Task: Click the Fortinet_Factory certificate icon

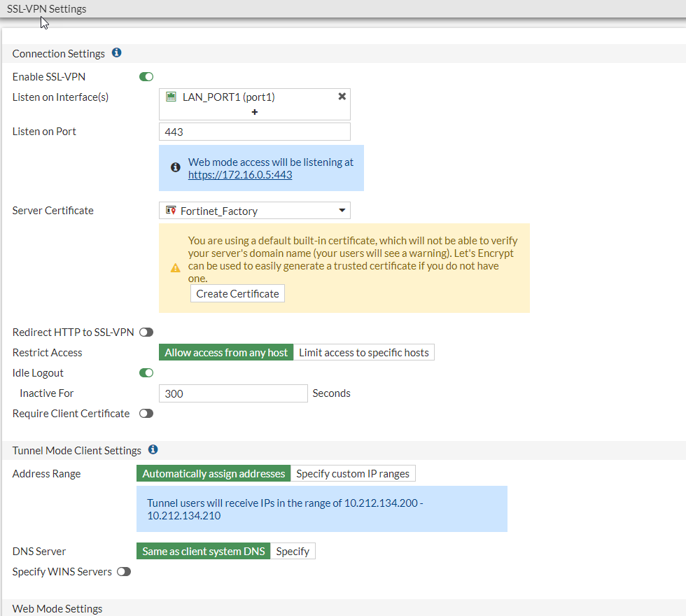Action: click(171, 210)
